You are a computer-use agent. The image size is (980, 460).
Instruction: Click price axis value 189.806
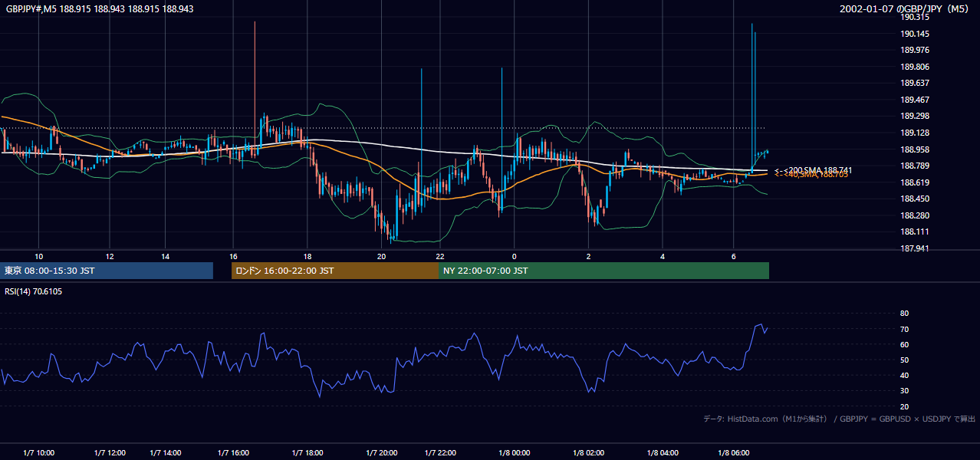pos(915,67)
